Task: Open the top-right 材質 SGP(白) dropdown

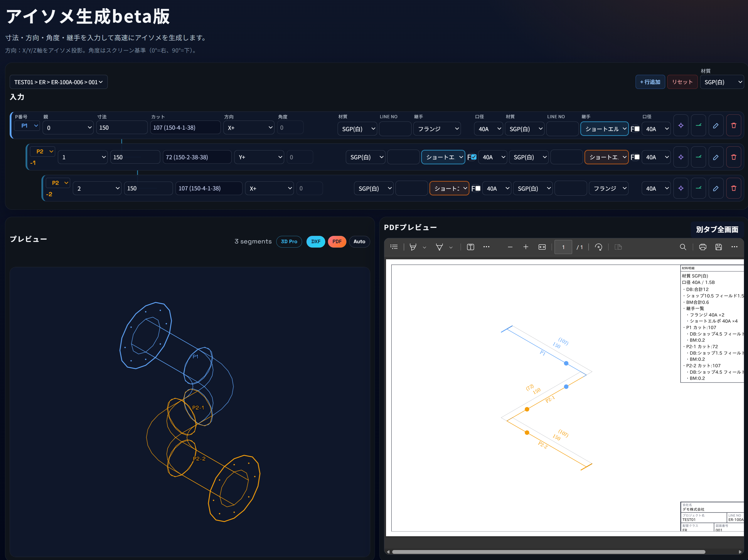Action: pos(722,82)
